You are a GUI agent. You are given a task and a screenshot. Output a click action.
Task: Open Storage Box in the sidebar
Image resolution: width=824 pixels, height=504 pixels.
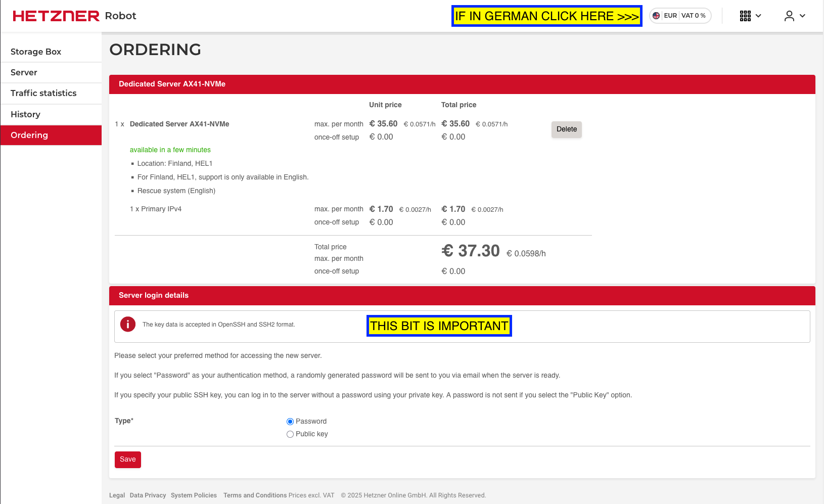(36, 52)
